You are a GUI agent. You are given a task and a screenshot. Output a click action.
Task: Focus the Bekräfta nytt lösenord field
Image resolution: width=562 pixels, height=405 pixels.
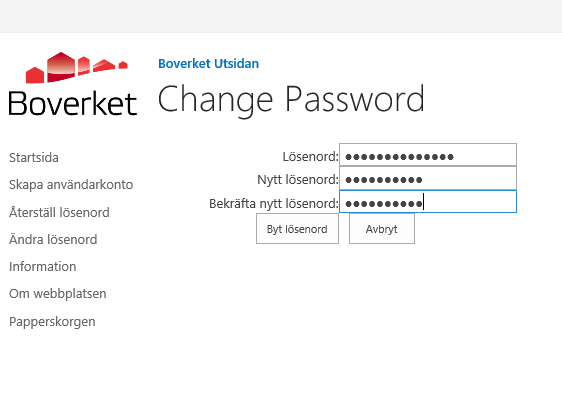(428, 202)
